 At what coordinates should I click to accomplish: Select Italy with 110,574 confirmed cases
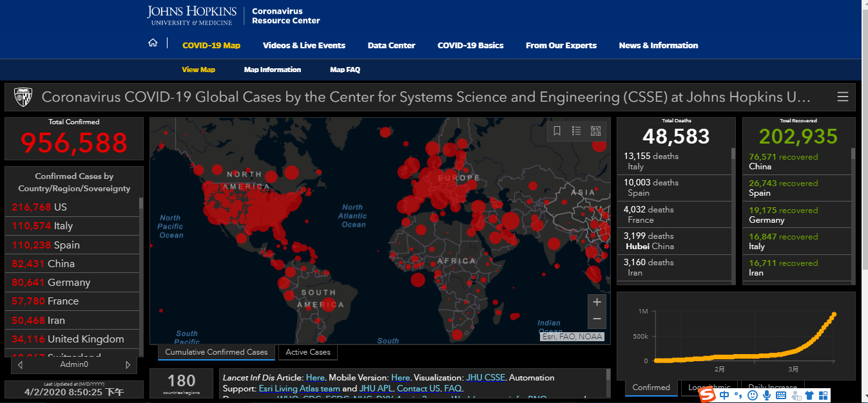(x=72, y=226)
